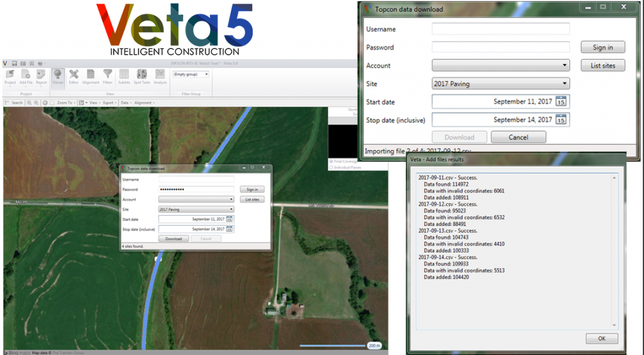644x355 pixels.
Task: Click Cancel button in enlarged Topcon dialog
Action: pos(518,137)
